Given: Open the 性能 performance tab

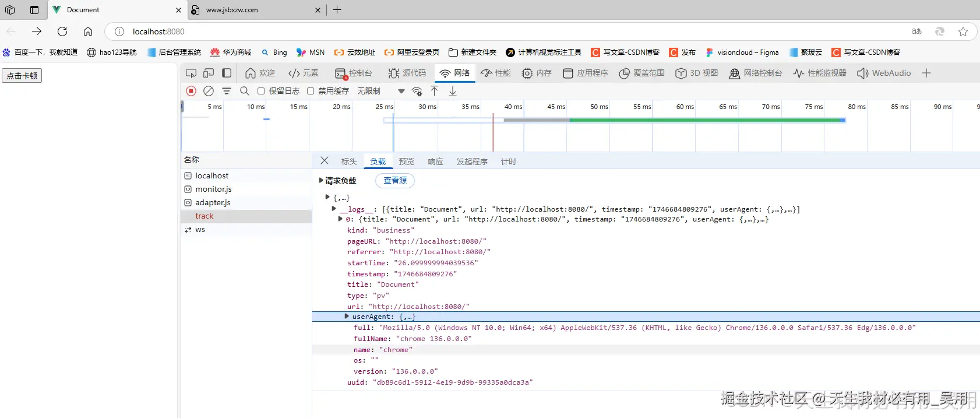Looking at the screenshot, I should coord(496,73).
